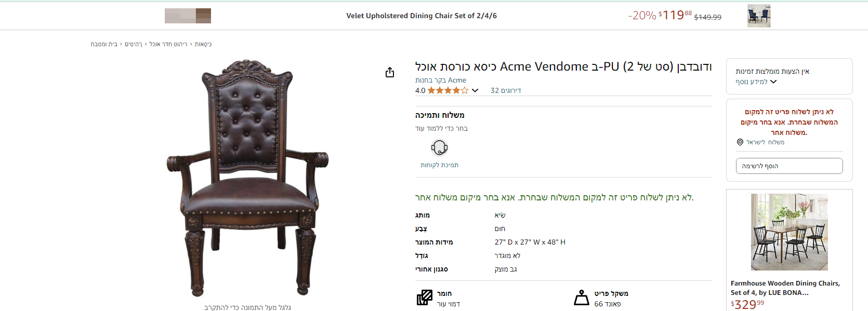Open the Farmhouse Wooden Dining Chairs image

click(789, 232)
